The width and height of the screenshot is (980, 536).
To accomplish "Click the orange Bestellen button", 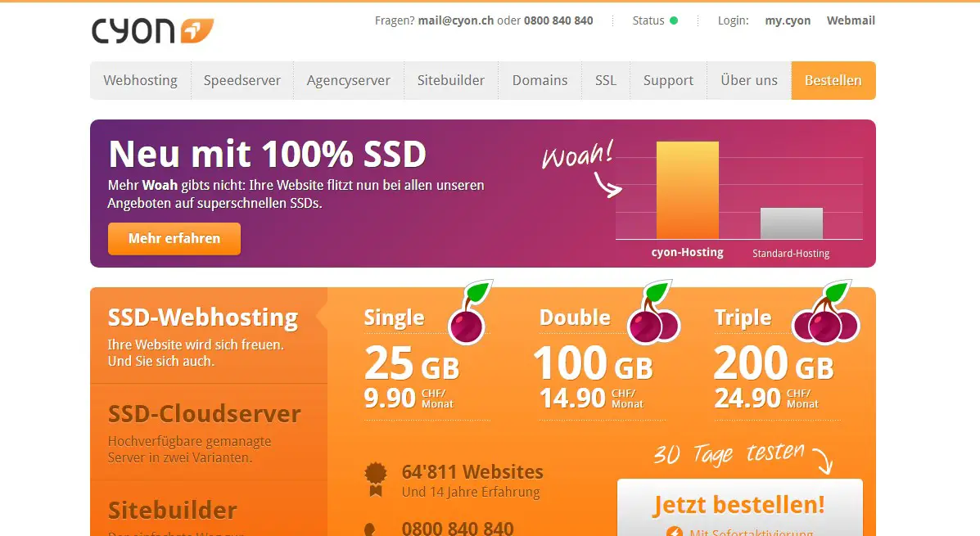I will (833, 80).
